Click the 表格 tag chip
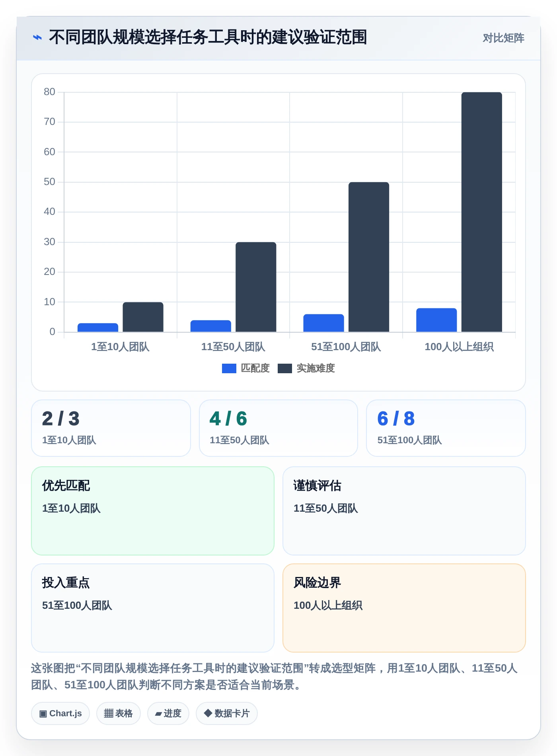This screenshot has height=756, width=557. (x=119, y=713)
